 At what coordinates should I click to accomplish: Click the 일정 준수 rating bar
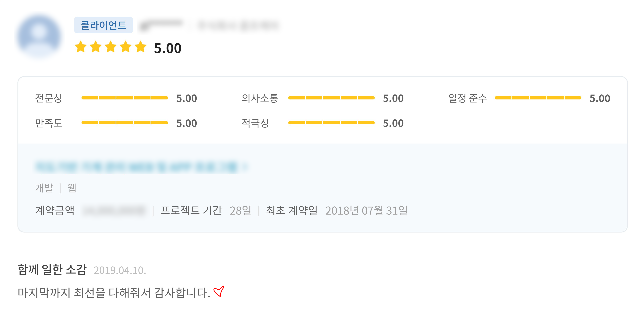click(x=538, y=98)
